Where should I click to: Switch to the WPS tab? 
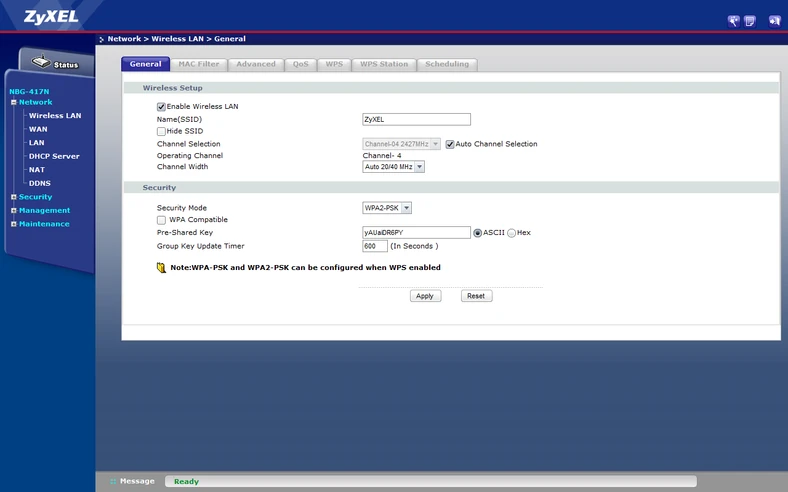[x=334, y=64]
